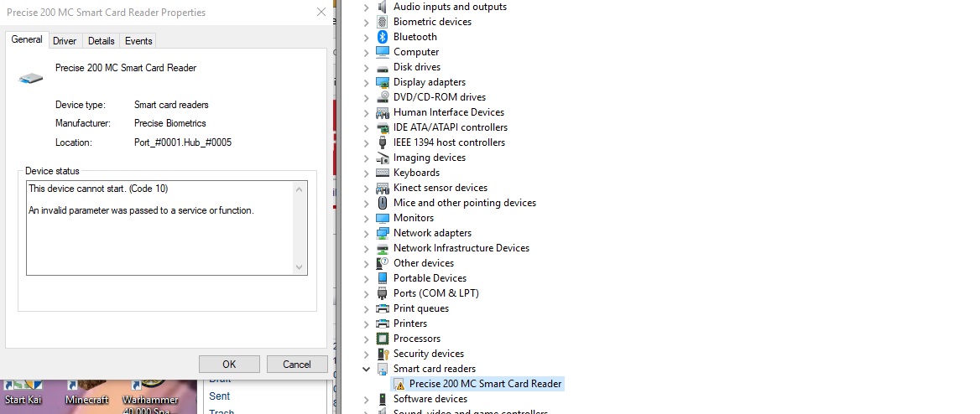The image size is (980, 414).
Task: Select the Processors tree label
Action: (417, 339)
